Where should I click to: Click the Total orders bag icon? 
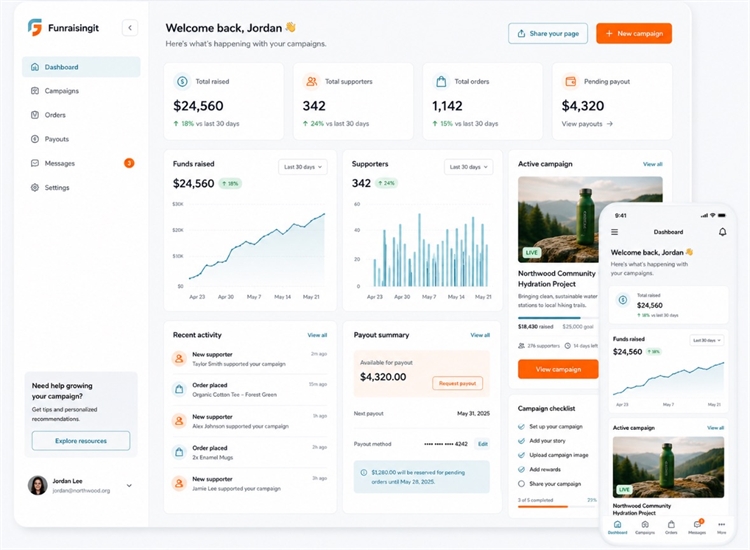pyautogui.click(x=441, y=82)
